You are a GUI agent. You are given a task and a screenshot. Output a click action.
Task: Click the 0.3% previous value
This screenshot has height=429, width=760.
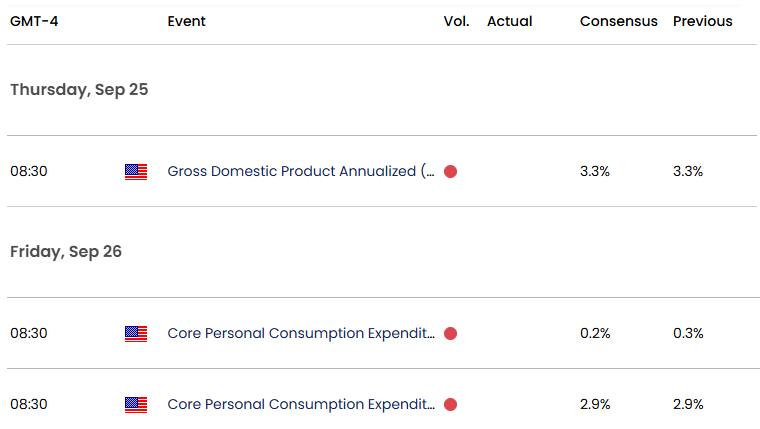point(688,333)
